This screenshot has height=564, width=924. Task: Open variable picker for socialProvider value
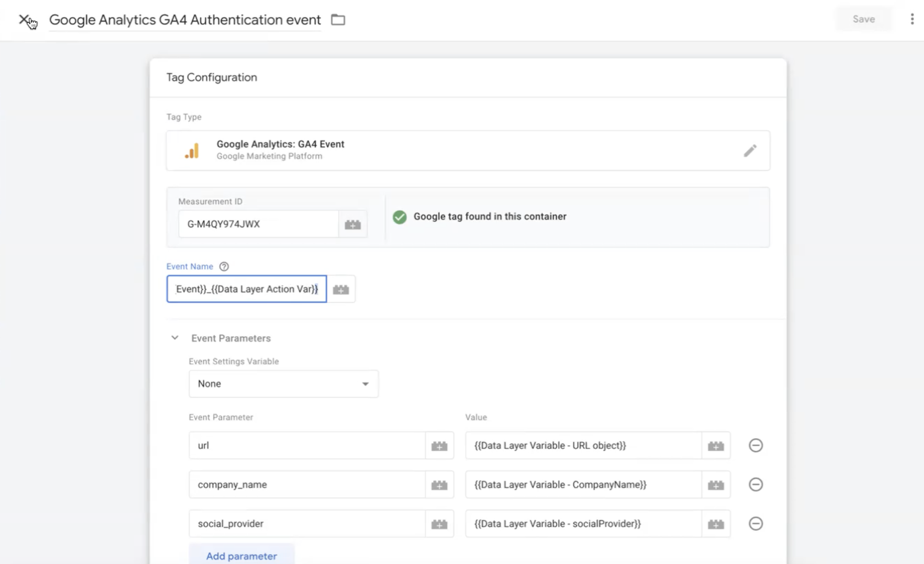pos(715,524)
